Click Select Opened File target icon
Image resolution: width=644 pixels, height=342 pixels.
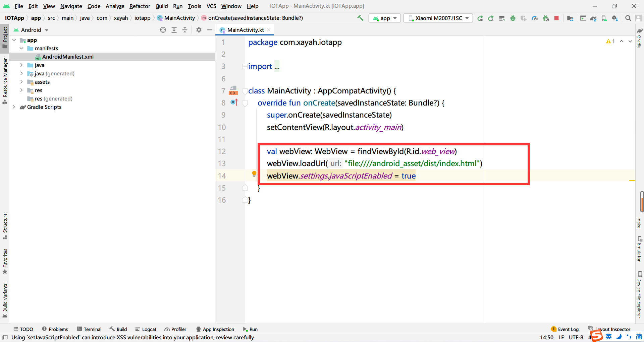click(x=163, y=30)
